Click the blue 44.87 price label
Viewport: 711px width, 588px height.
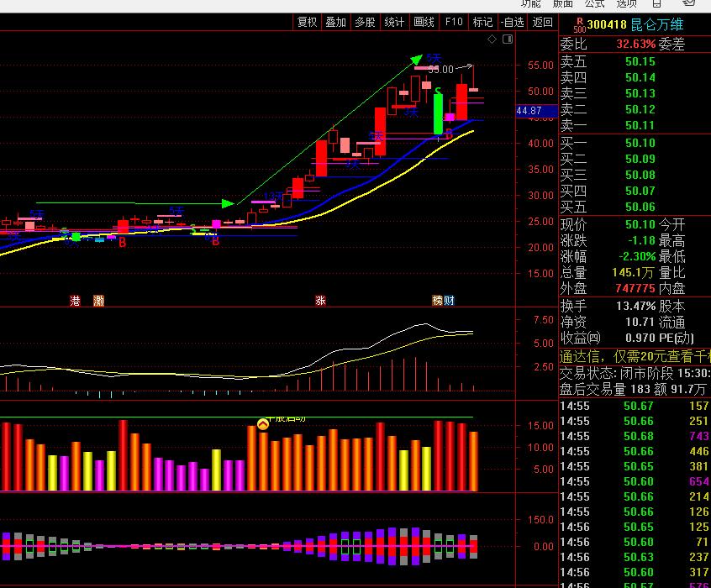point(536,111)
